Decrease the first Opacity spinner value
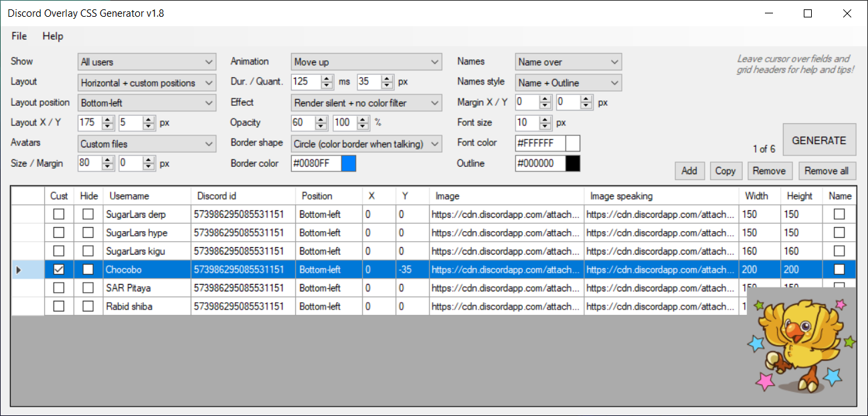The image size is (868, 416). 327,126
